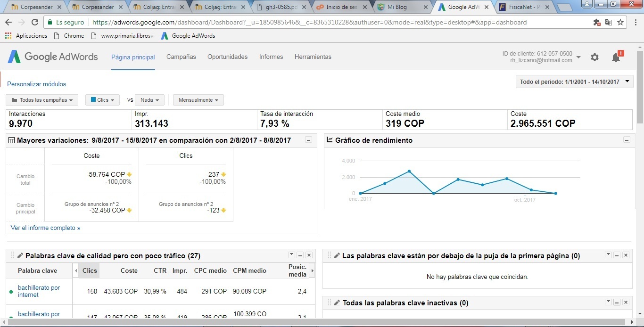Screen dimensions: 644x327
Task: Open the Todo el periodo date range picker
Action: 574,82
